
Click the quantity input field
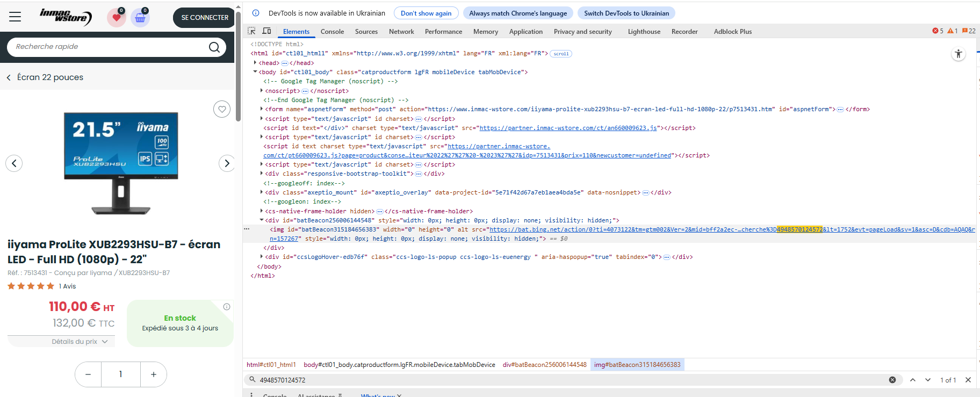point(121,374)
